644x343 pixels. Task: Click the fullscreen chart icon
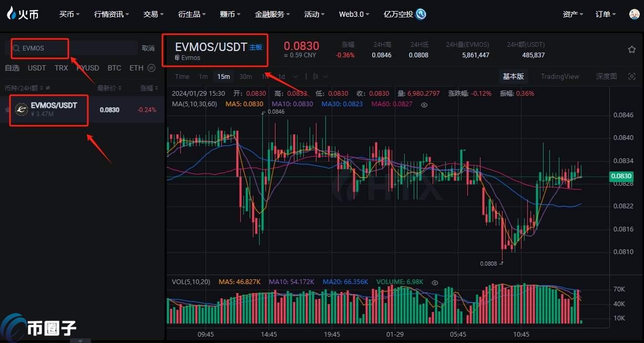(x=632, y=76)
